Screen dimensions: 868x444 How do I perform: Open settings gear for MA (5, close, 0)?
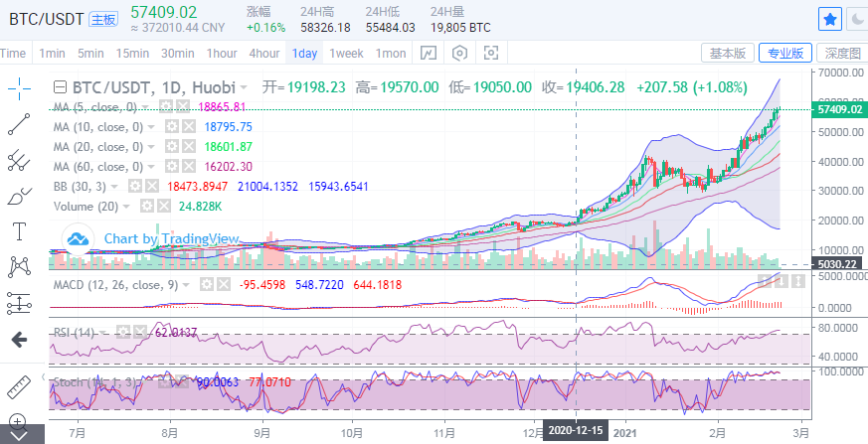[x=165, y=106]
